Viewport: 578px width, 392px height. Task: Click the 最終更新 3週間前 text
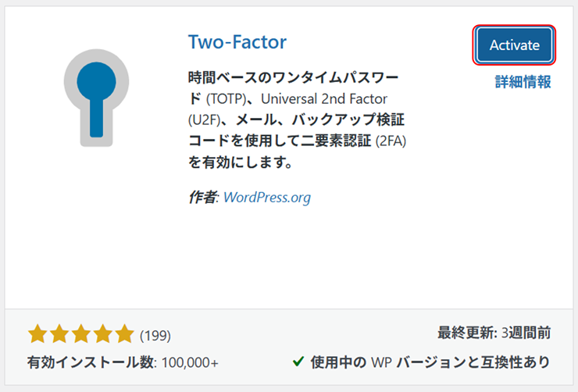coord(494,333)
